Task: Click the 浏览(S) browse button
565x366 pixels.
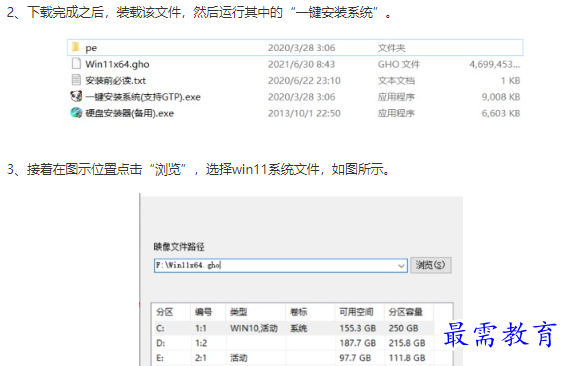Action: [431, 265]
